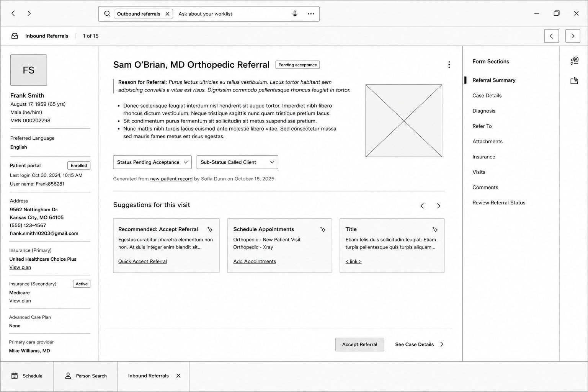
Task: Click the Mike Williams, MD provider name
Action: (x=29, y=351)
